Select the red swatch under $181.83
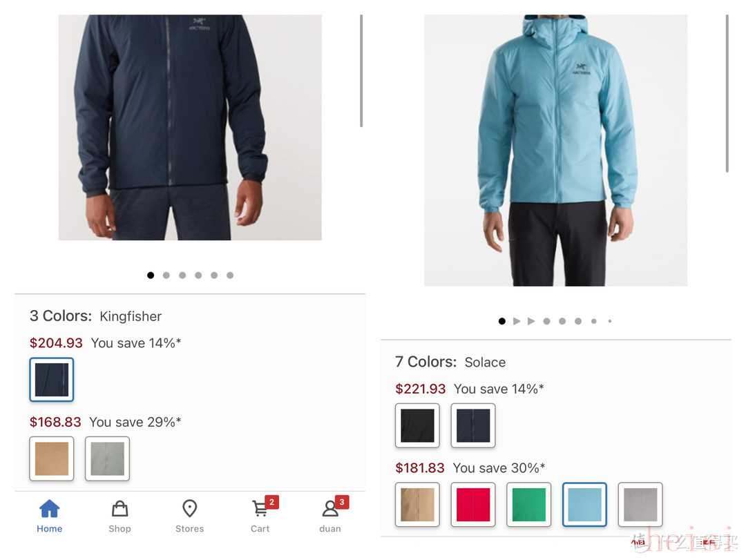The image size is (746, 560). tap(473, 505)
